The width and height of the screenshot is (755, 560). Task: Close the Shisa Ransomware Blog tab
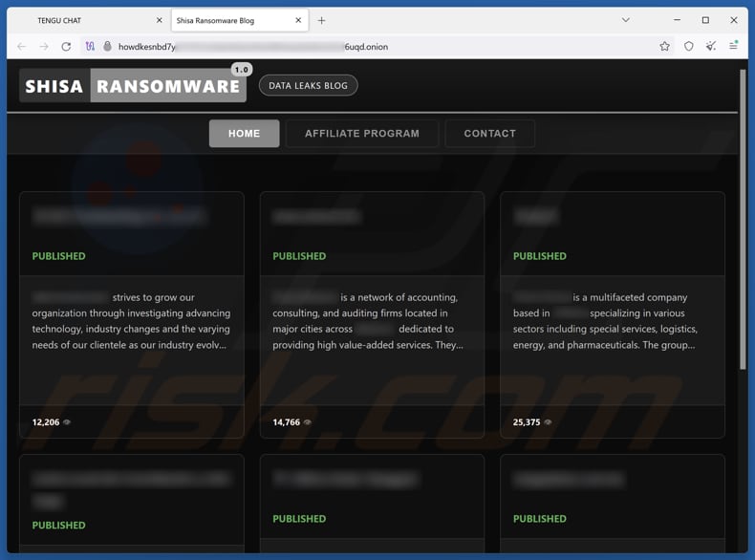pos(298,20)
